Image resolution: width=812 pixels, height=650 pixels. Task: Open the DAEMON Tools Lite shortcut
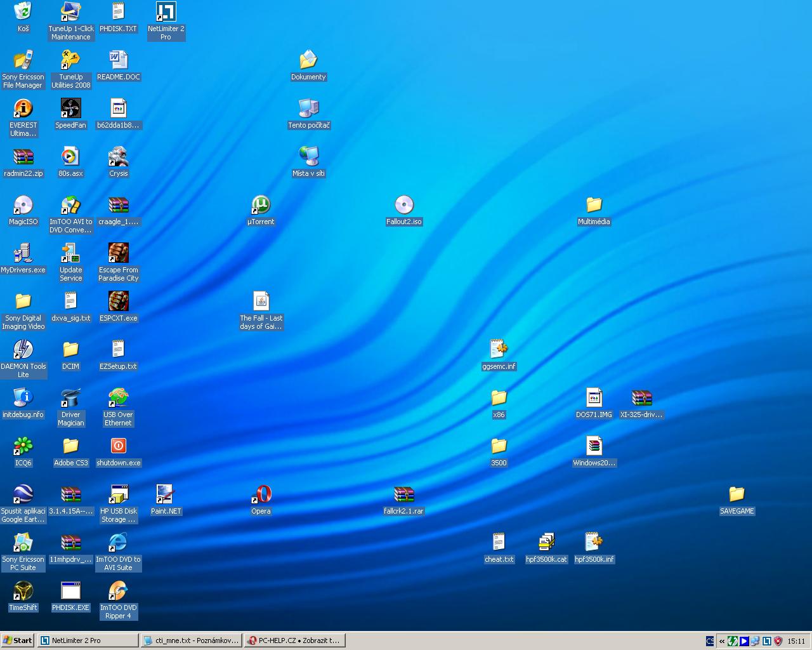[23, 350]
